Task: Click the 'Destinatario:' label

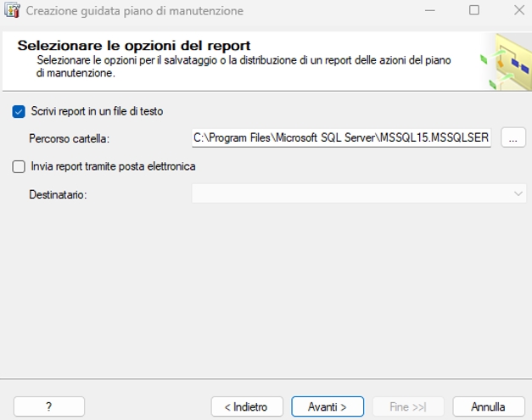Action: pos(58,194)
